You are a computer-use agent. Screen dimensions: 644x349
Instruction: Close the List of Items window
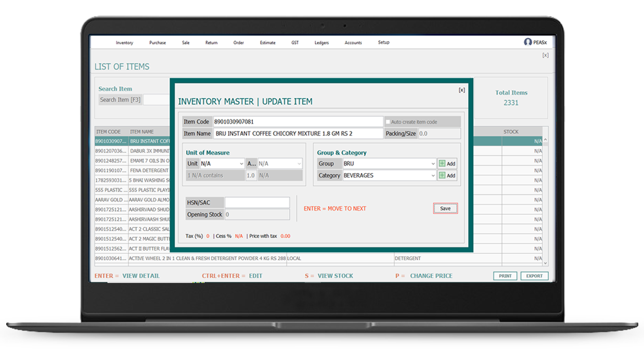click(x=545, y=55)
